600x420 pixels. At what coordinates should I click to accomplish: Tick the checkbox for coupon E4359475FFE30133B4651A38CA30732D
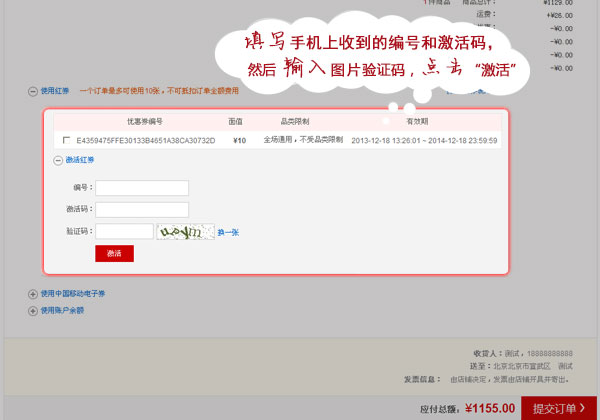tap(66, 140)
